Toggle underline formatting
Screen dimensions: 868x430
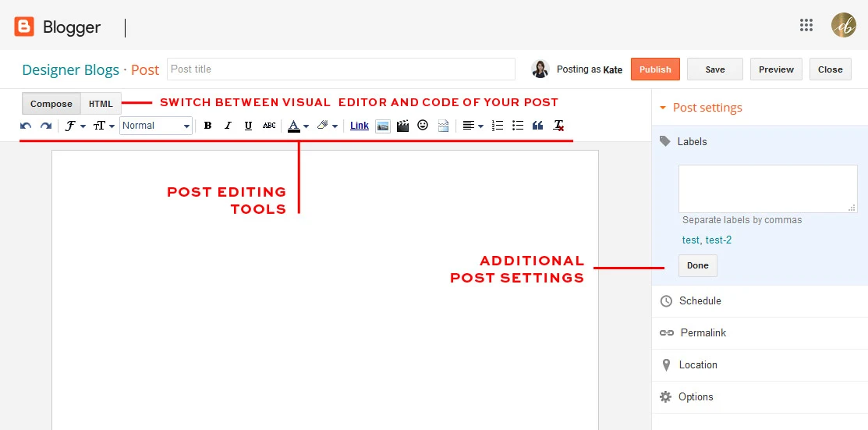[x=248, y=126]
